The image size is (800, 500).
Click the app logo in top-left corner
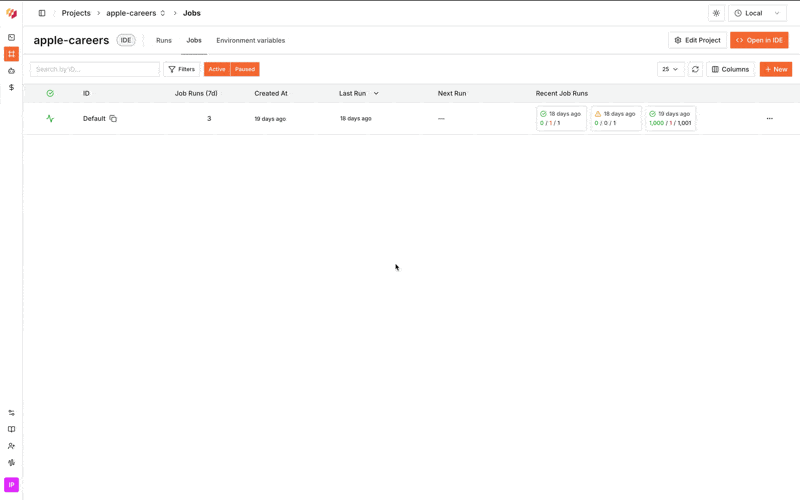(x=11, y=13)
